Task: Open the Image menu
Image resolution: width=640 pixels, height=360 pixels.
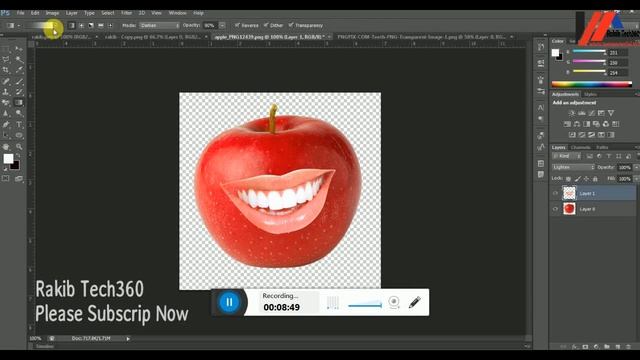Action: click(x=52, y=13)
